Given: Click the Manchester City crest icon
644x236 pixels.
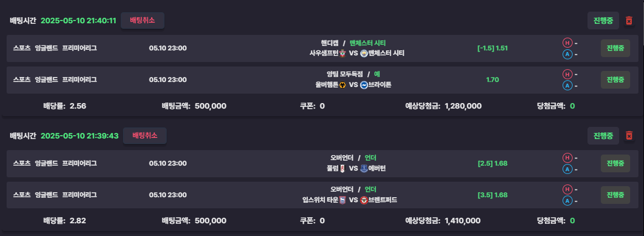Looking at the screenshot, I should pos(364,53).
